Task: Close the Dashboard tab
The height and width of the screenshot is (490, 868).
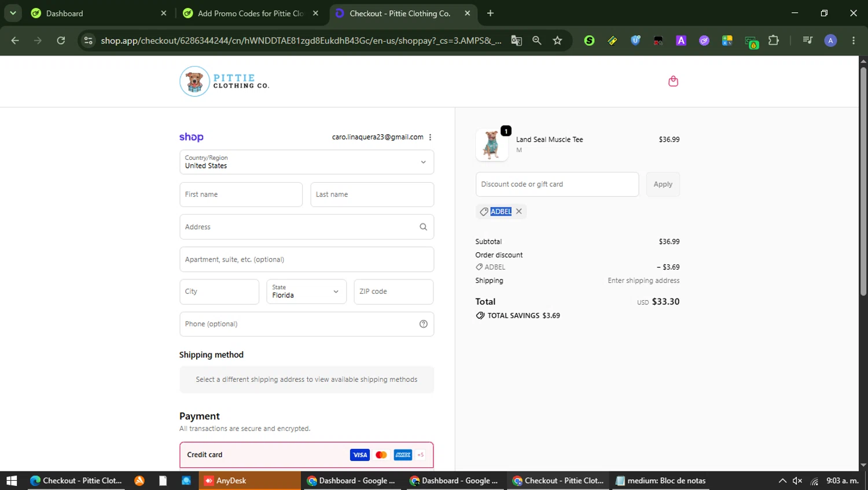Action: pyautogui.click(x=164, y=13)
